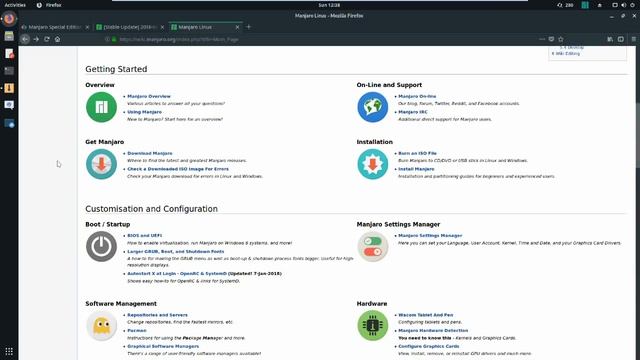Open a new browser tab
The height and width of the screenshot is (360, 640).
click(x=249, y=27)
